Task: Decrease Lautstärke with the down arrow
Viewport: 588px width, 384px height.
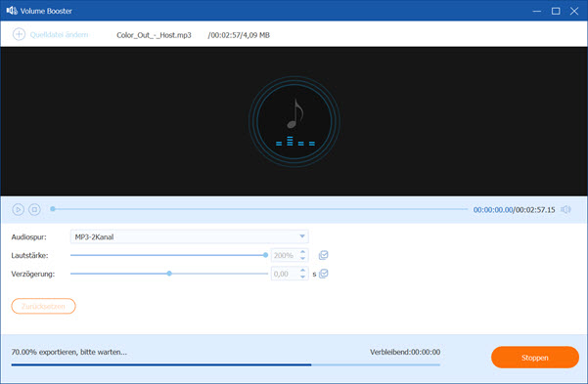Action: pos(303,259)
